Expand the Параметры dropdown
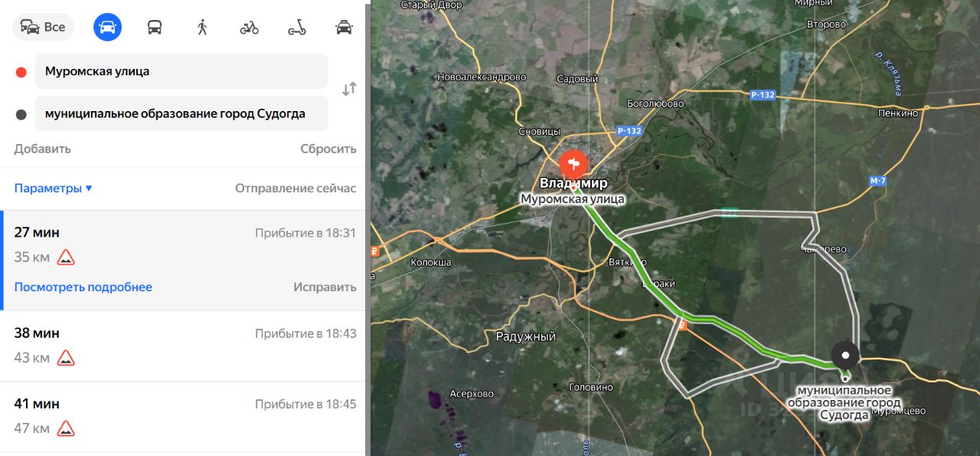 pos(53,189)
